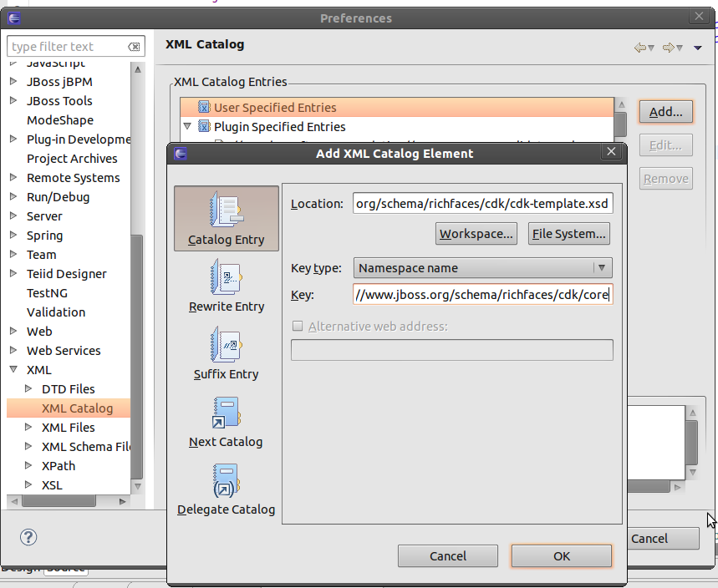Collapse the XML tree node
The width and height of the screenshot is (718, 588).
pyautogui.click(x=13, y=369)
